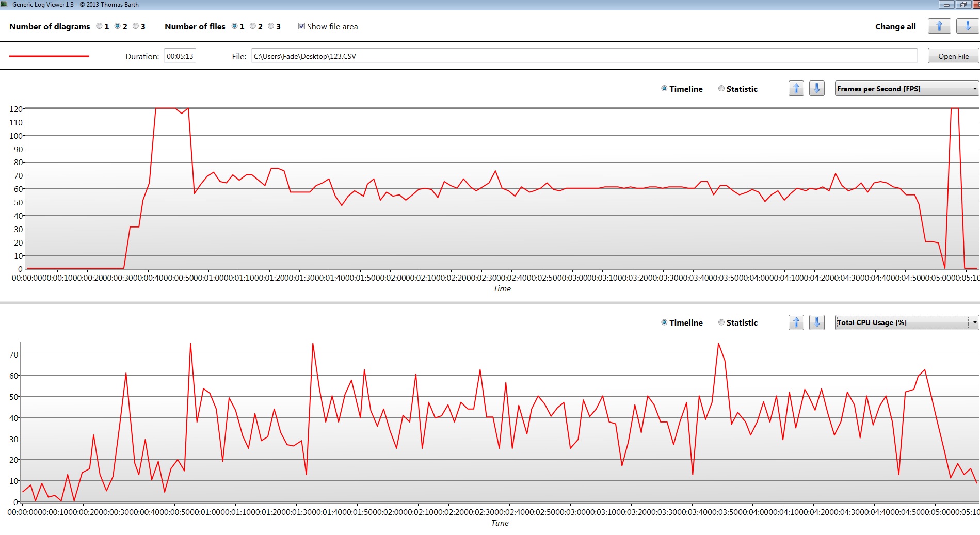Open the Total CPU Usage [%] dropdown

(x=907, y=322)
